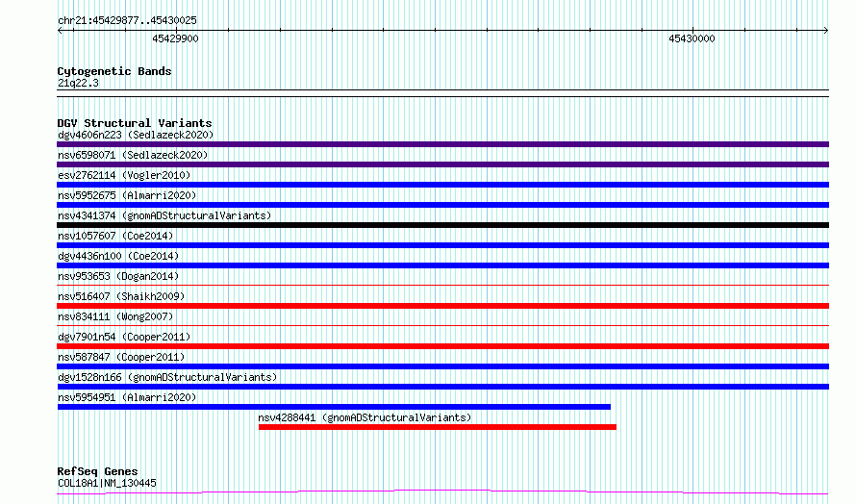Open variant dgv4436n100 (Coe2014) label
856x504 pixels.
(118, 256)
